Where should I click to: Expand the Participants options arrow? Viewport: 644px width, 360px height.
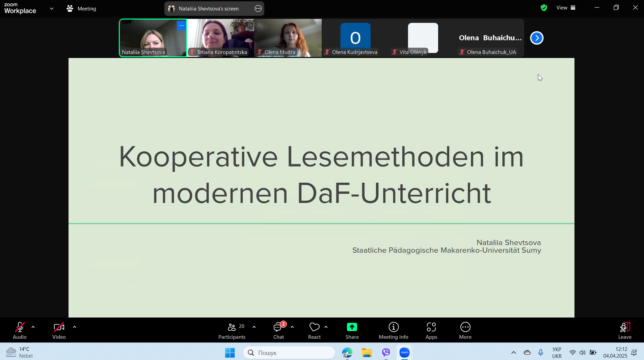pos(254,327)
